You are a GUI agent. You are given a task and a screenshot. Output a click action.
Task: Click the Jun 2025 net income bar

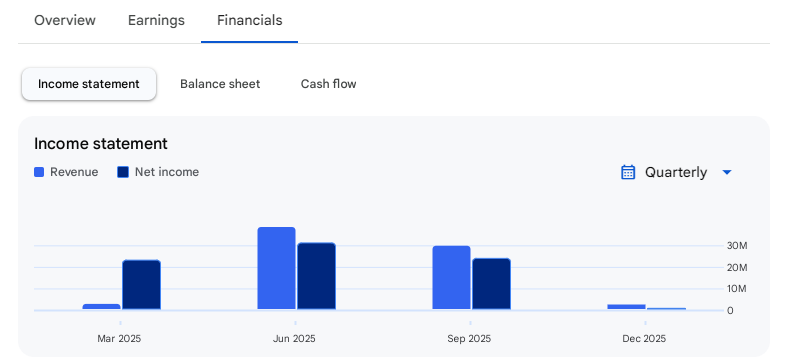(x=317, y=276)
